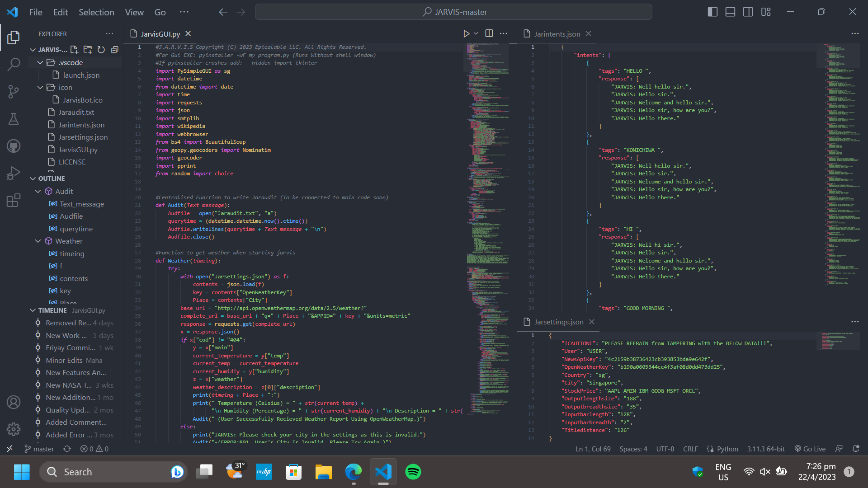This screenshot has width=868, height=488.
Task: Collapse the icon folder
Action: 40,87
